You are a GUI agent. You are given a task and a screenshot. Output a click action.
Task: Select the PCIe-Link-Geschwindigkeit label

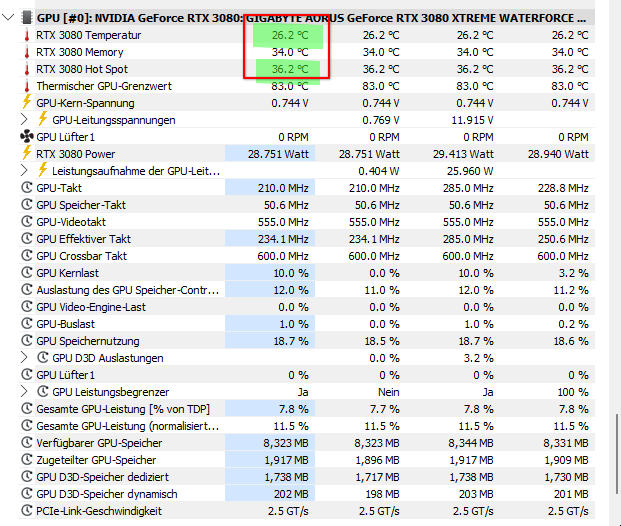99,511
